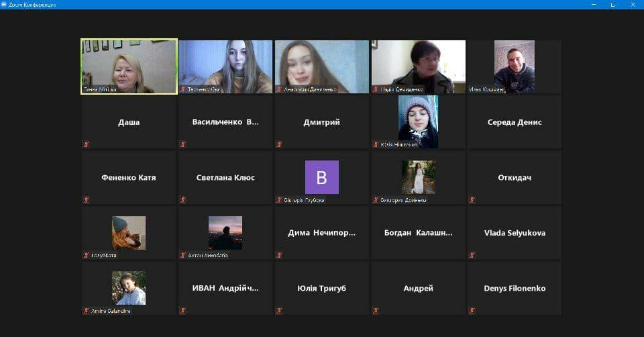Click the name Андрей

418,289
